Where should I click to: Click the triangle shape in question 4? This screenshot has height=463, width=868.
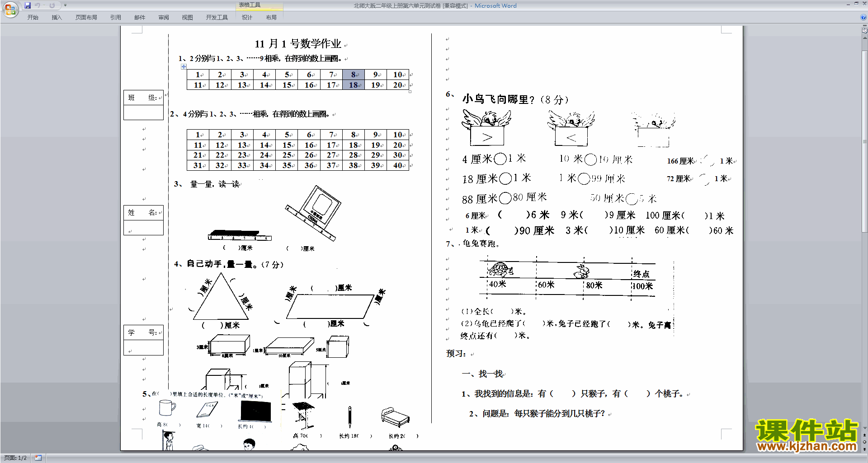tap(221, 296)
